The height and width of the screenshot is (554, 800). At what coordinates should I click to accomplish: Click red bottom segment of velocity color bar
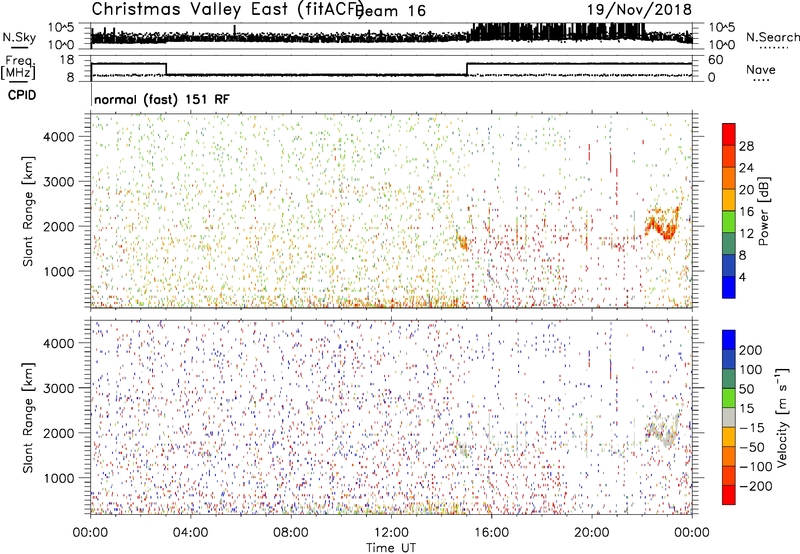[729, 495]
